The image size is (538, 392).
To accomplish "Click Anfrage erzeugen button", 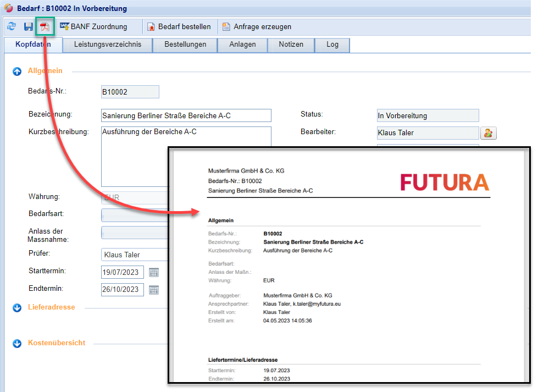I will point(257,26).
